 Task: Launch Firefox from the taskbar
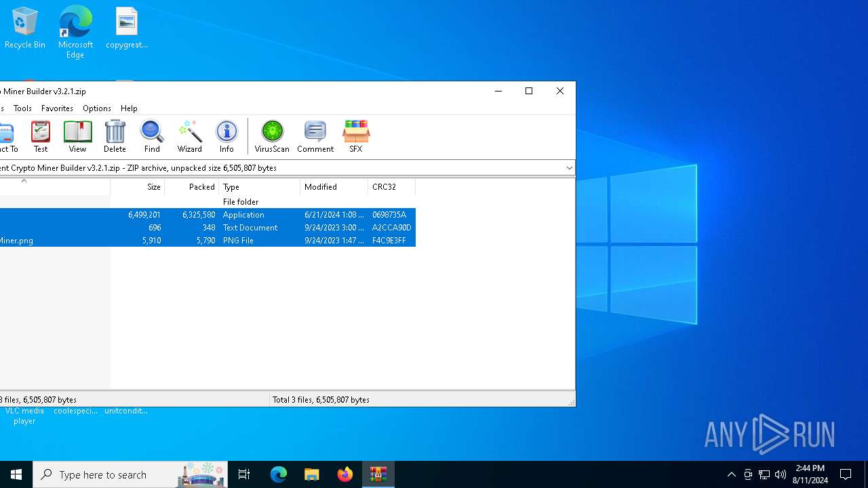pos(344,474)
